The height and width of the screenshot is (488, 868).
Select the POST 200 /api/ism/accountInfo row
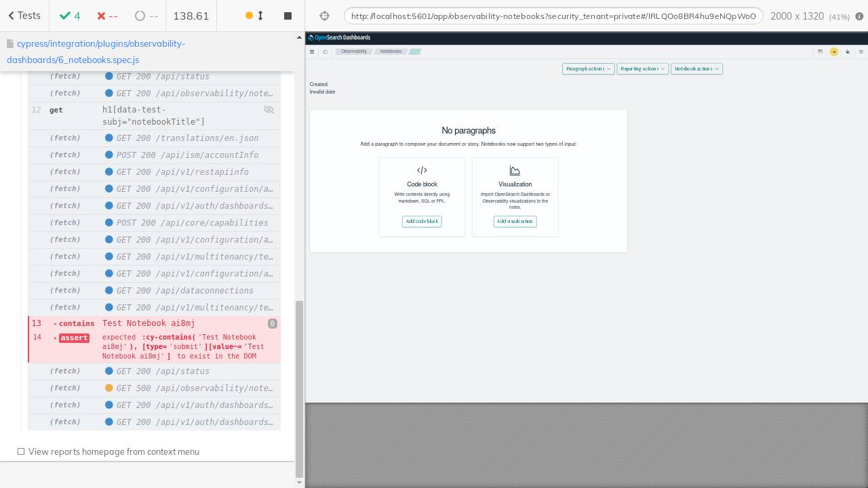[154, 155]
